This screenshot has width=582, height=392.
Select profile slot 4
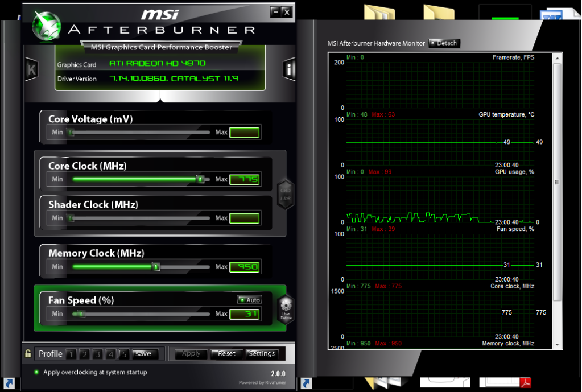point(111,354)
